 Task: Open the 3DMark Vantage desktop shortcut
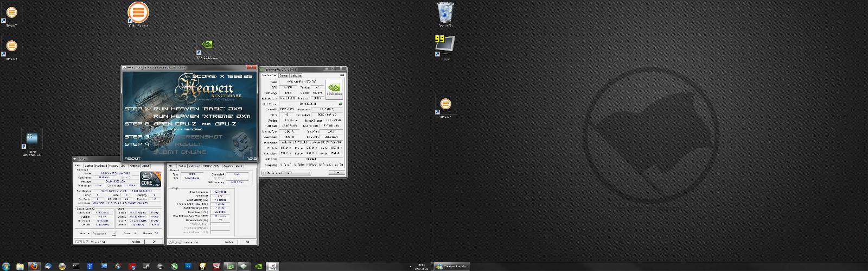point(137,14)
